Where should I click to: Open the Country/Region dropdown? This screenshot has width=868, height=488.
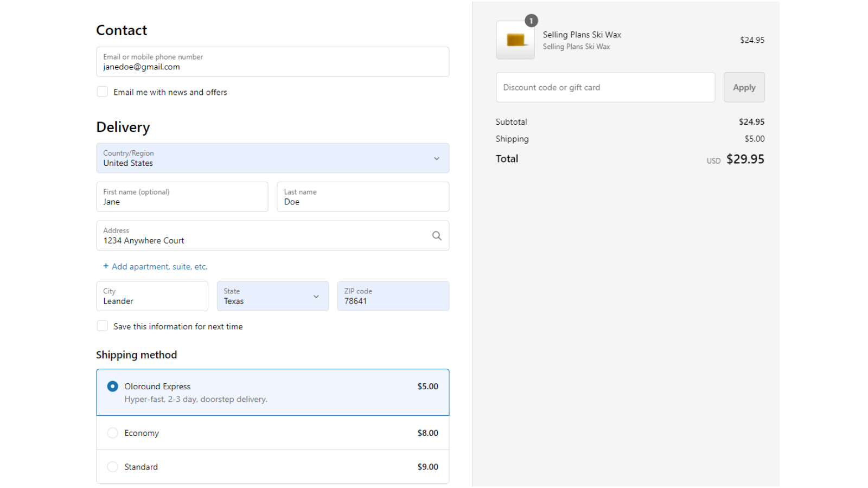point(273,158)
